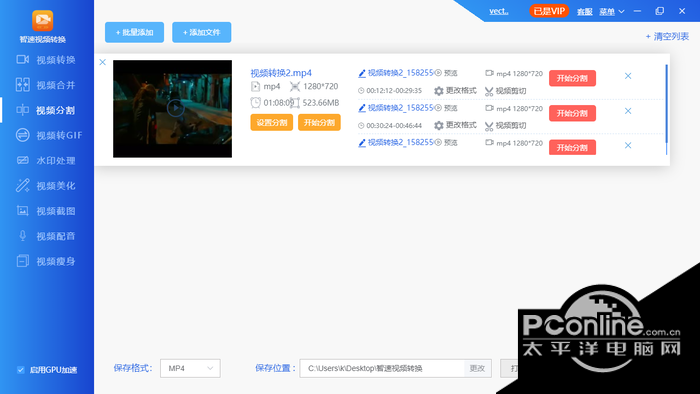Open the 视频转GIF tool icon
The image size is (700, 394).
[x=23, y=135]
